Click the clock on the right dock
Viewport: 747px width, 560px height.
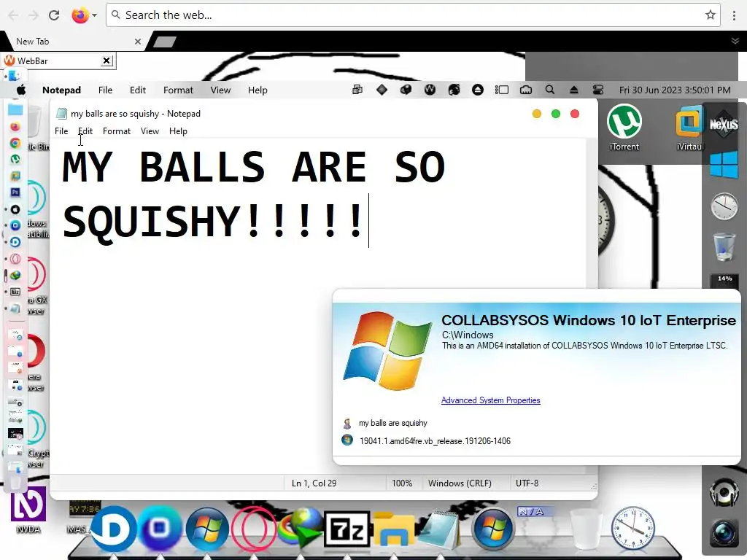pos(724,206)
